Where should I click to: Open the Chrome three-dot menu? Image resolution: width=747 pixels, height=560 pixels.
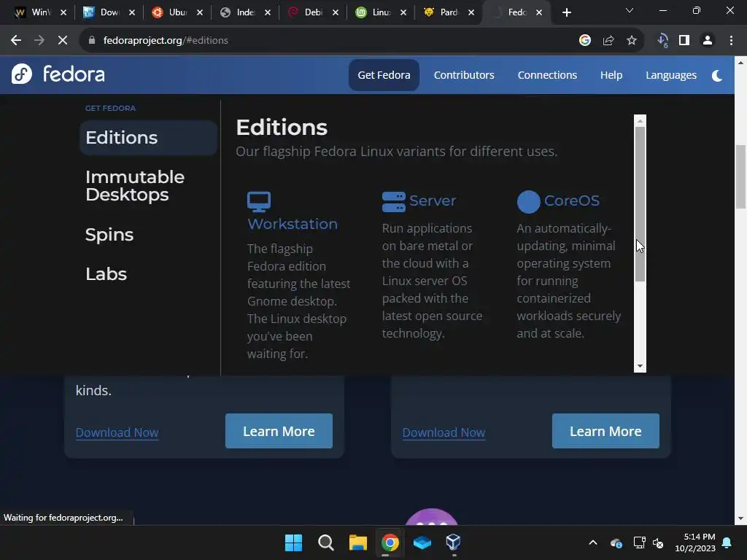[x=731, y=41]
